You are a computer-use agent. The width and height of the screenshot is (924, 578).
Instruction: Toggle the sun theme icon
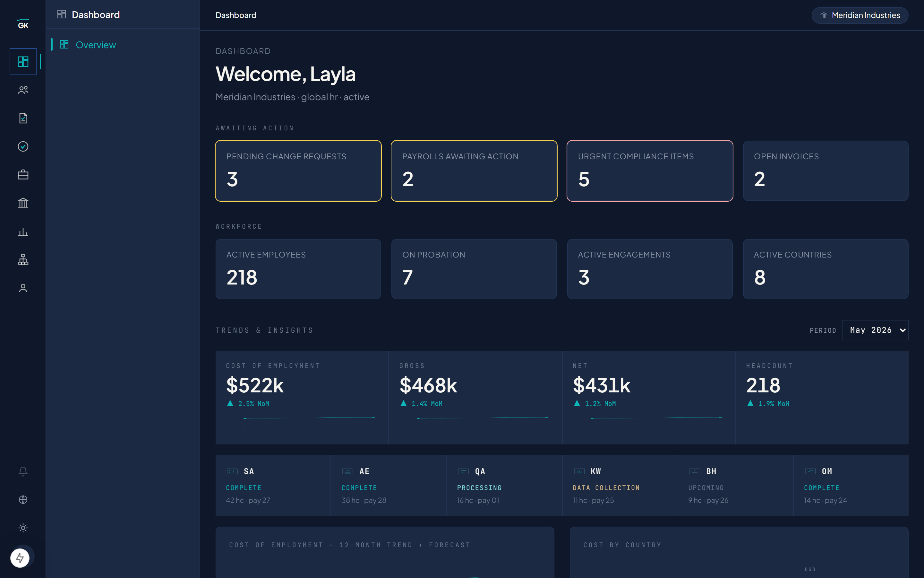point(23,528)
